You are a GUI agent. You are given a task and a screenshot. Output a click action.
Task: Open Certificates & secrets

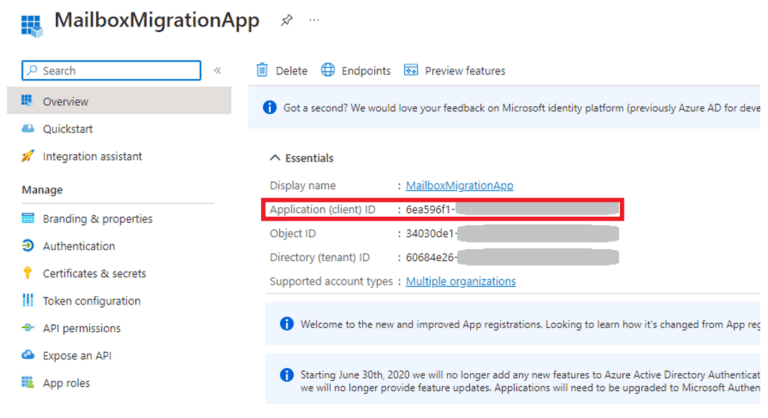click(x=94, y=273)
